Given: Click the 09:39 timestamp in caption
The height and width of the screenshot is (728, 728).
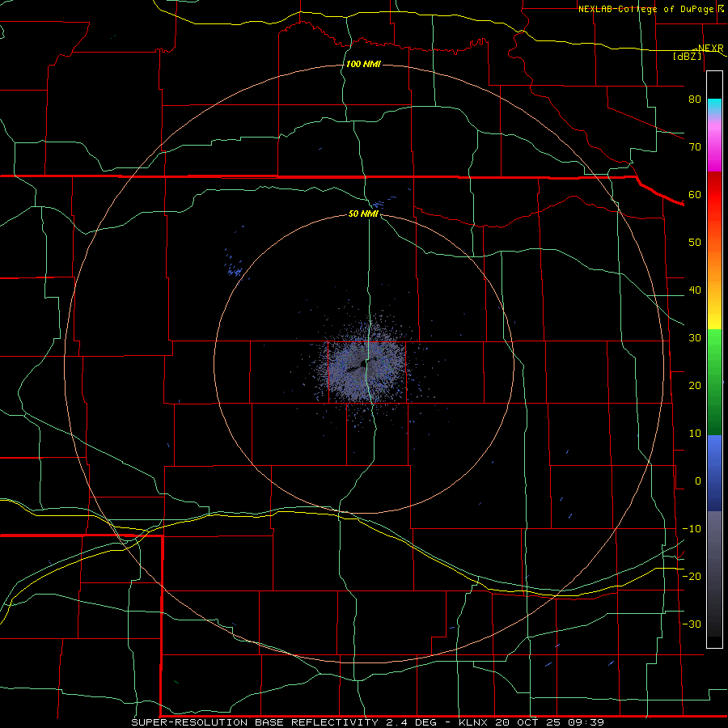Looking at the screenshot, I should 586,722.
